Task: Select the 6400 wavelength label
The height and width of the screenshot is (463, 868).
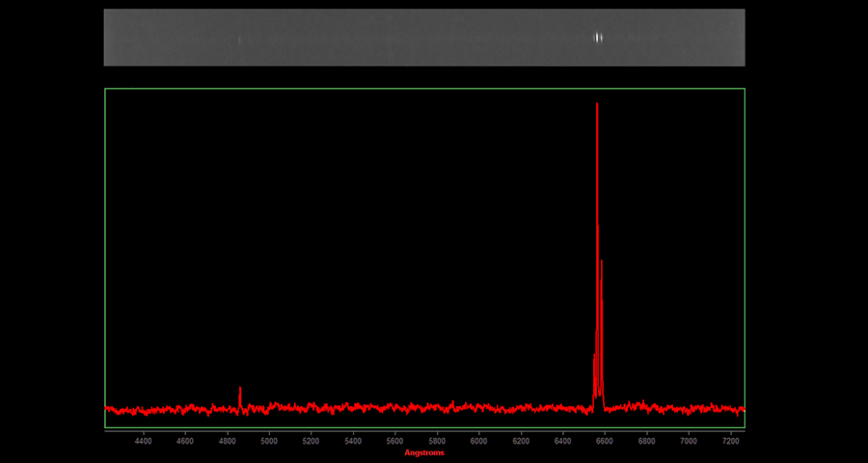Action: click(562, 441)
